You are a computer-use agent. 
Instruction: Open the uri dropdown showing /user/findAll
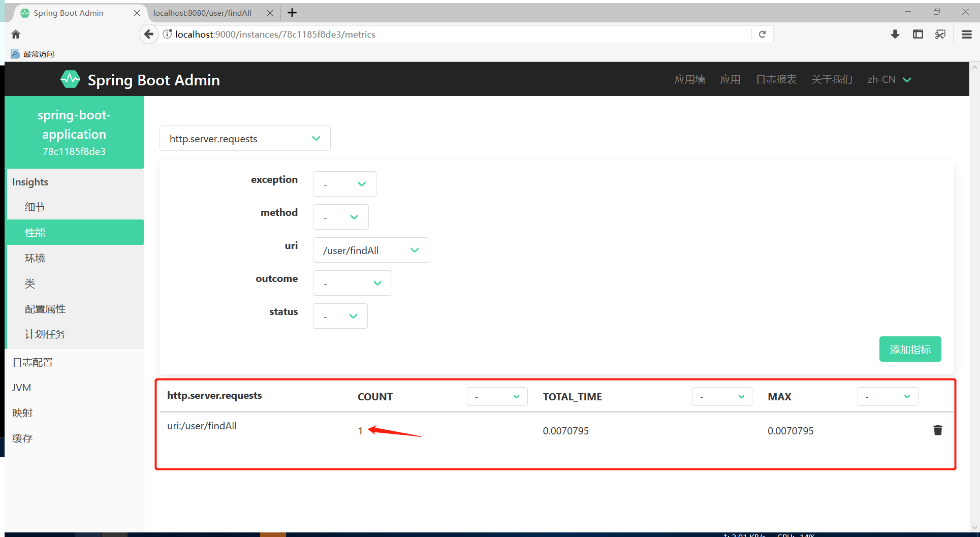[371, 250]
